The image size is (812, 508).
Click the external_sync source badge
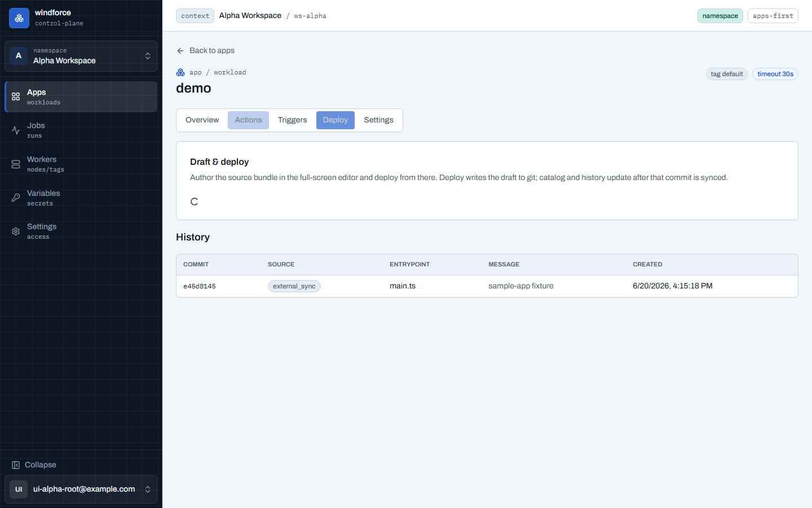click(x=294, y=286)
